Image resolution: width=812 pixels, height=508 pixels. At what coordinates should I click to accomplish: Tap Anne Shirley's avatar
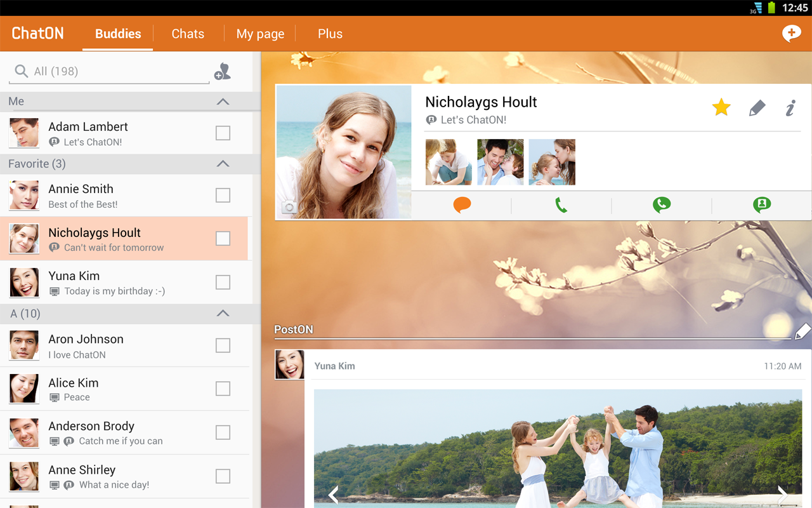pyautogui.click(x=24, y=476)
